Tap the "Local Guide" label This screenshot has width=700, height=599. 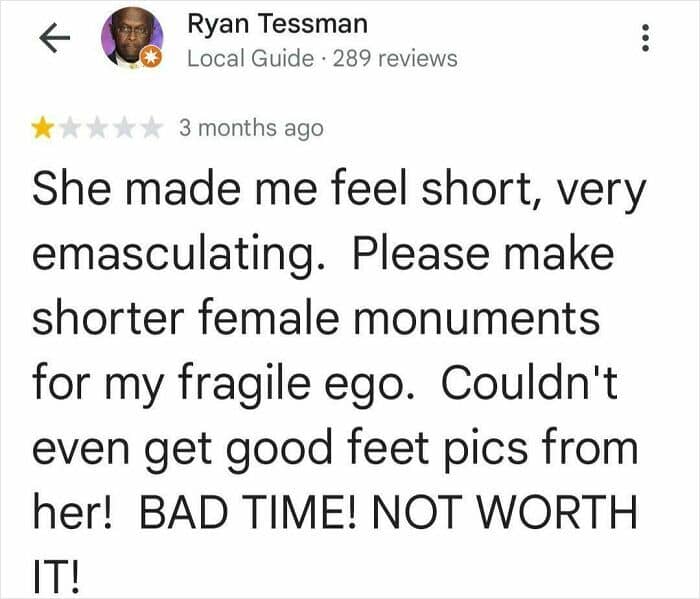pos(250,57)
